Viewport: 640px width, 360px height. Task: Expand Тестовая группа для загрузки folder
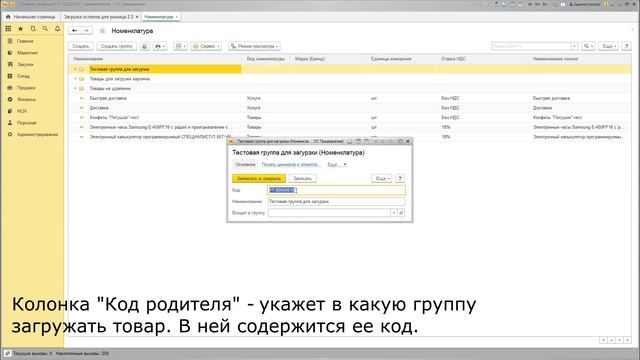point(75,69)
